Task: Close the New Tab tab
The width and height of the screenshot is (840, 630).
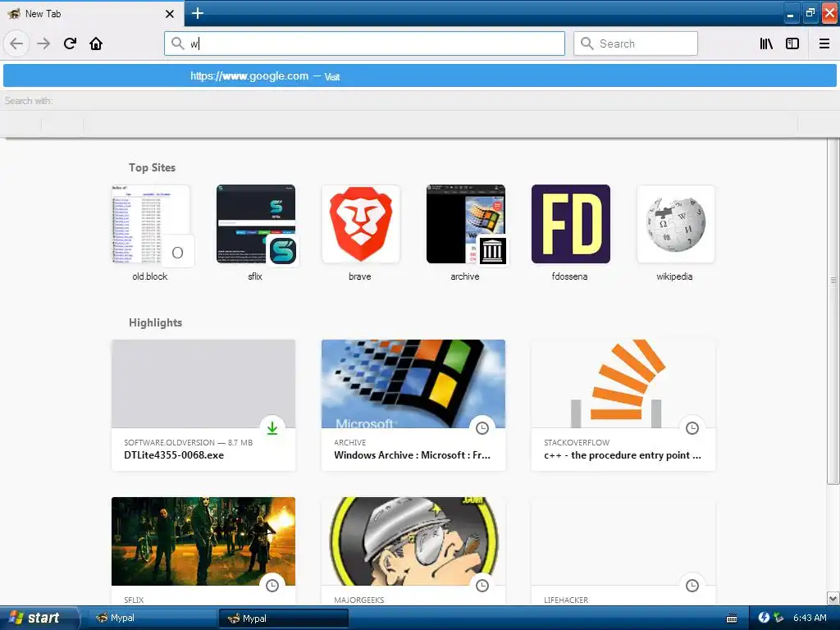Action: tap(169, 14)
